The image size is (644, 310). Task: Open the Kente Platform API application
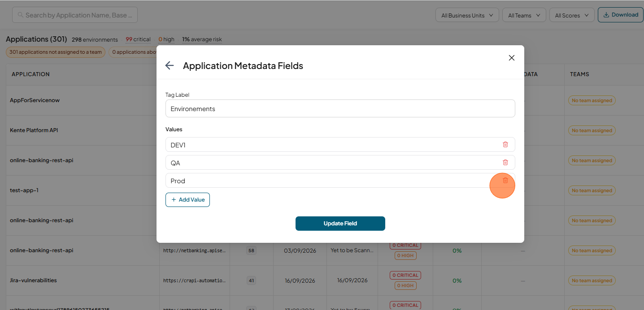coord(34,130)
